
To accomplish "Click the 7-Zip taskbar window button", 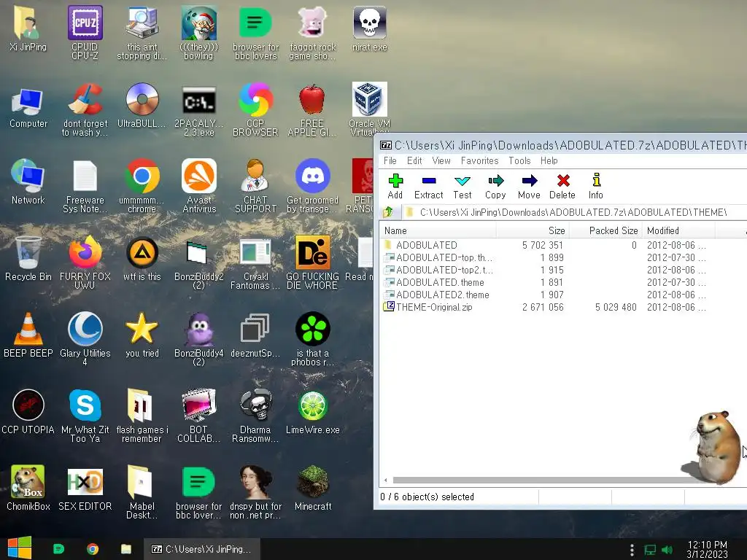I will coord(202,549).
